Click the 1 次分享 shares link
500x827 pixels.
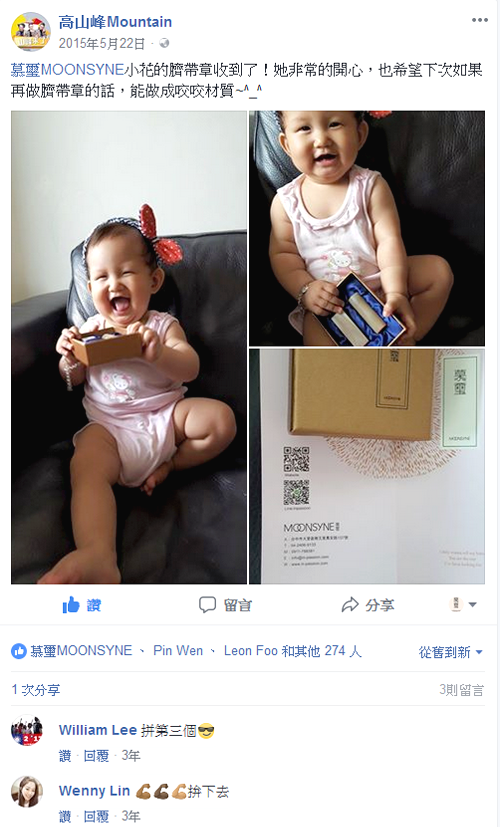[36, 690]
